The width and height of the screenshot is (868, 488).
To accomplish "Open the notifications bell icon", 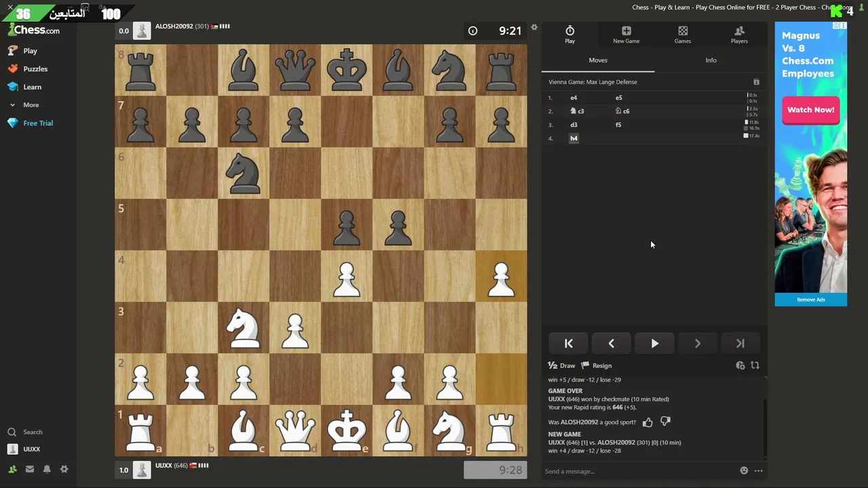I will click(x=47, y=469).
